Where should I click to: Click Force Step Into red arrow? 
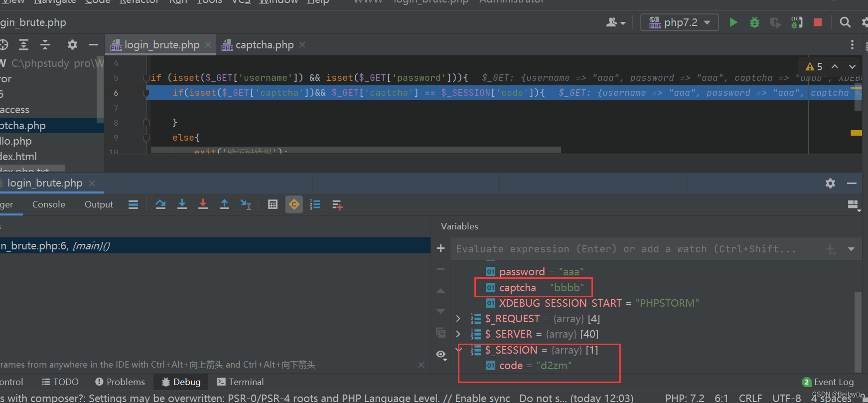pyautogui.click(x=203, y=204)
